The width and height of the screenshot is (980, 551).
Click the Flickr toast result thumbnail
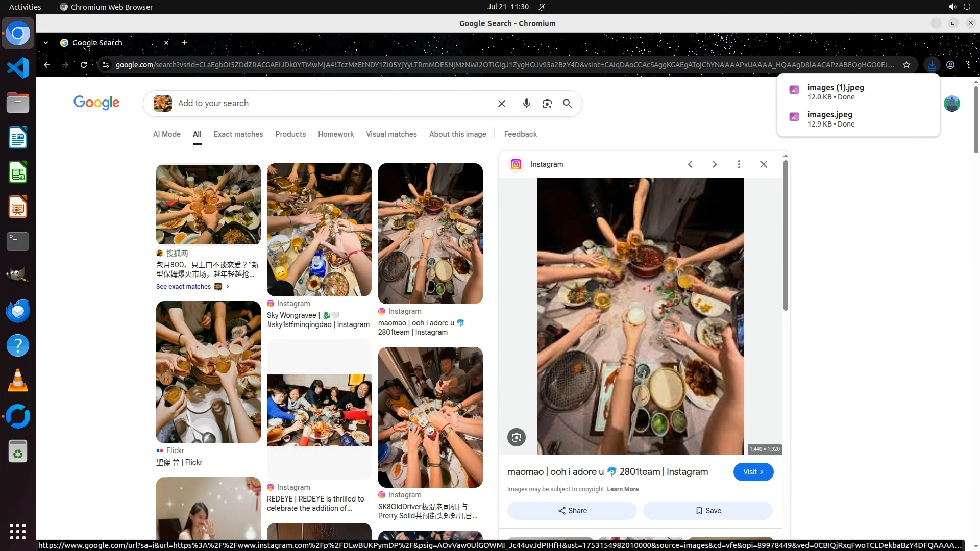[208, 372]
